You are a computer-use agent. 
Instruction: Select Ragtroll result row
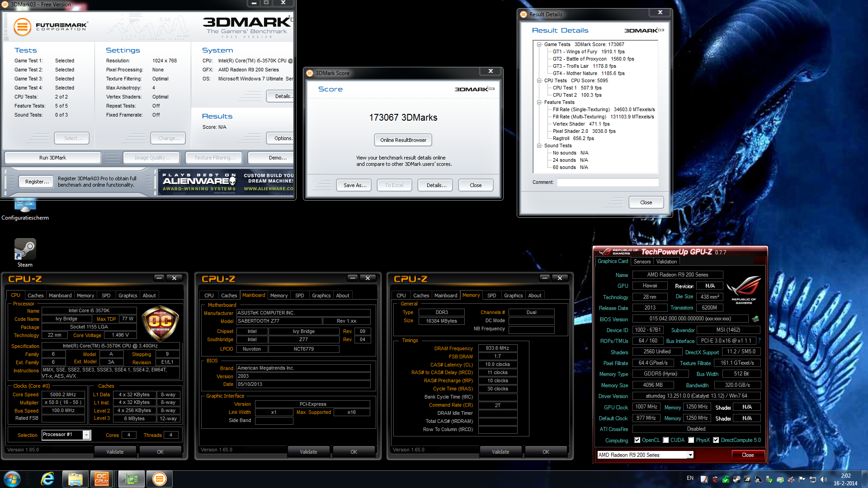pyautogui.click(x=573, y=138)
